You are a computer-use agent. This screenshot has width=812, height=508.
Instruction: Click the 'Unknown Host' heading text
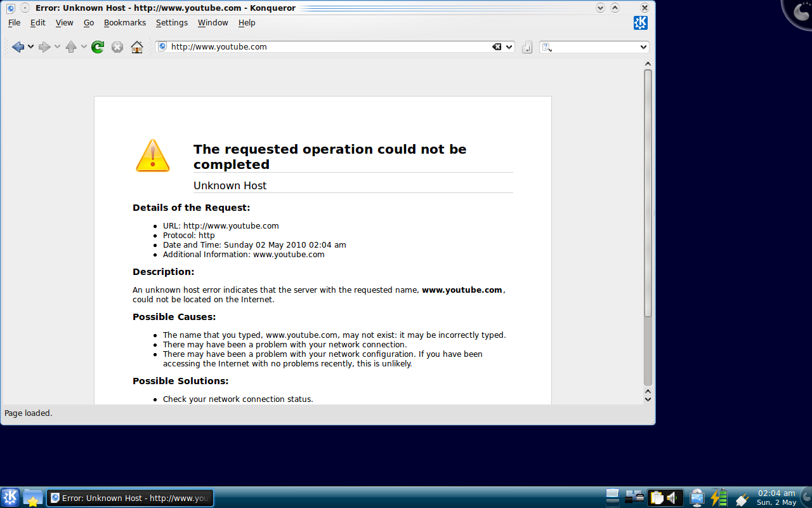click(x=230, y=185)
